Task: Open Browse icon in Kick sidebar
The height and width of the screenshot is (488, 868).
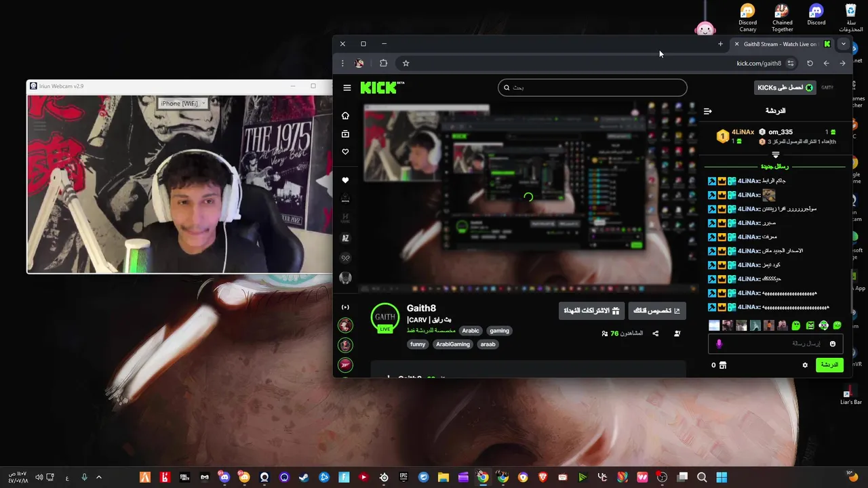Action: [345, 134]
